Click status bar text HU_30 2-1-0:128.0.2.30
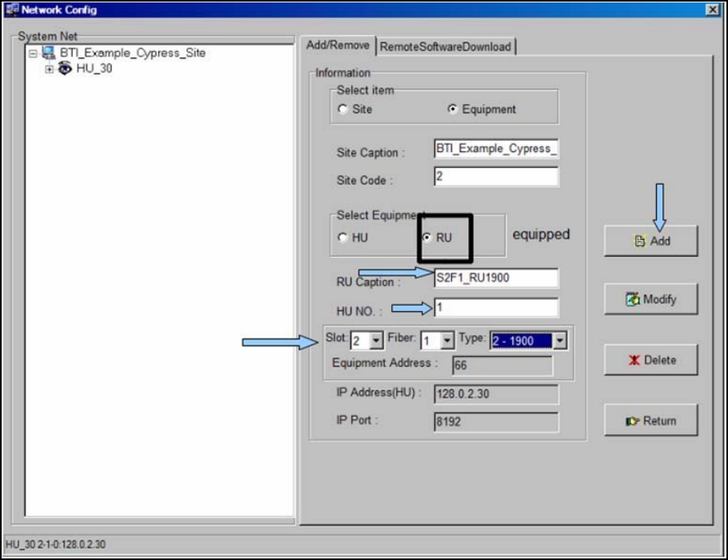Viewport: 728px width, 560px height. (x=56, y=544)
